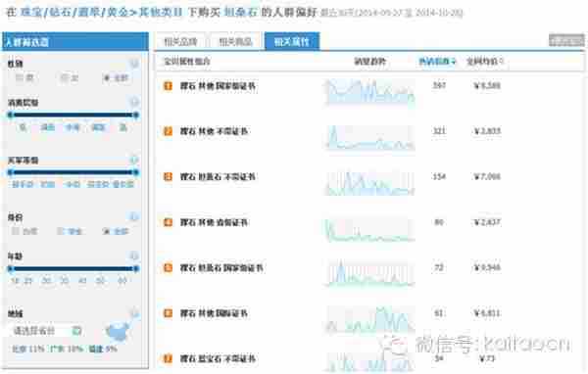This screenshot has height=374, width=588.
Task: Switch to the 相关品牌 tab
Action: [x=180, y=41]
